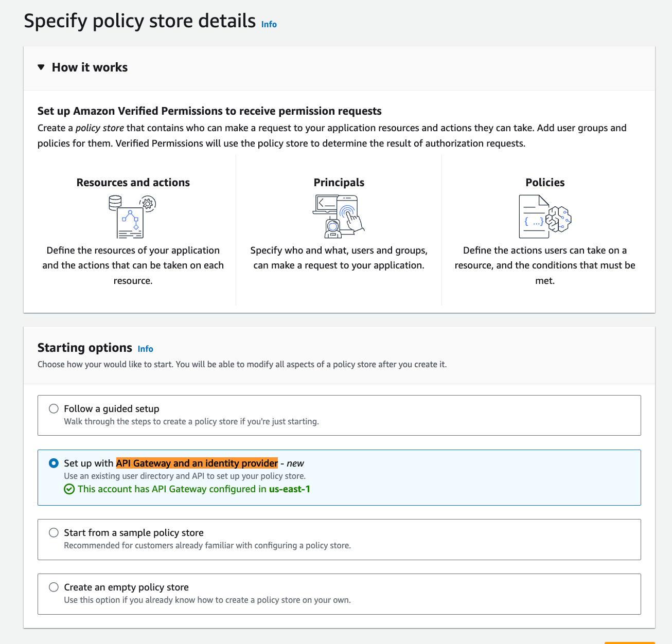The width and height of the screenshot is (672, 644).
Task: Click the Principals heading
Action: [x=339, y=183]
